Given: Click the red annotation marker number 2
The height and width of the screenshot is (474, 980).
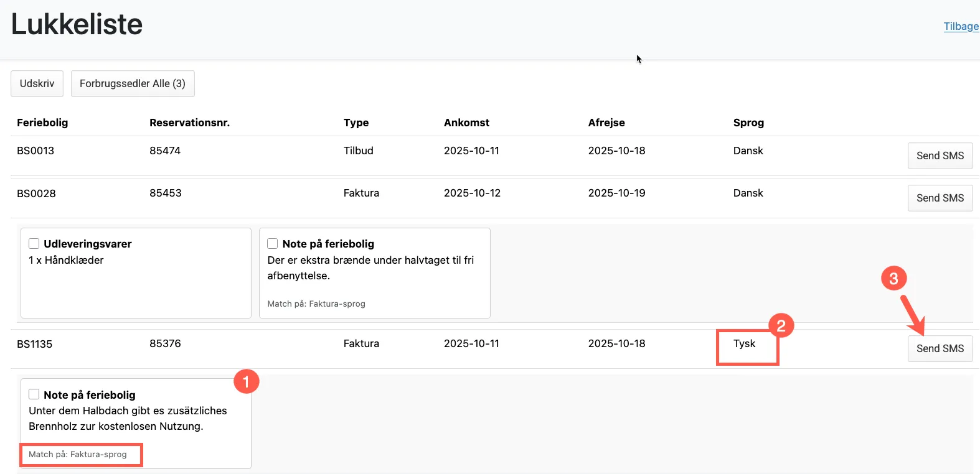Looking at the screenshot, I should 781,325.
